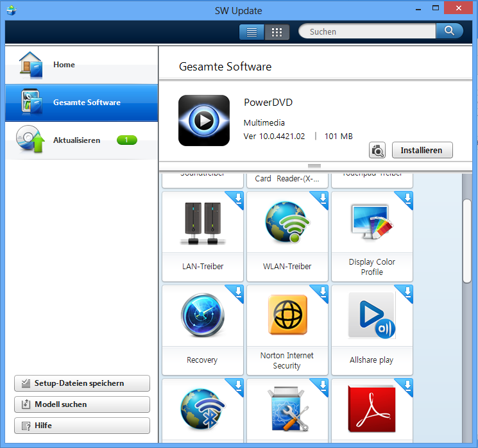The image size is (478, 448).
Task: Click the detail pane splitter grip handle
Action: point(314,166)
